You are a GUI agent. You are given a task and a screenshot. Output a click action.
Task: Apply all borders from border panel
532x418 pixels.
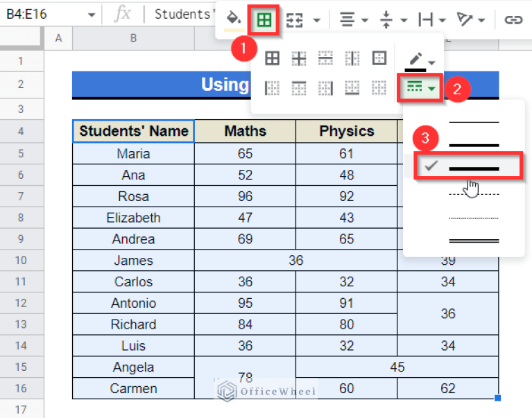point(272,58)
